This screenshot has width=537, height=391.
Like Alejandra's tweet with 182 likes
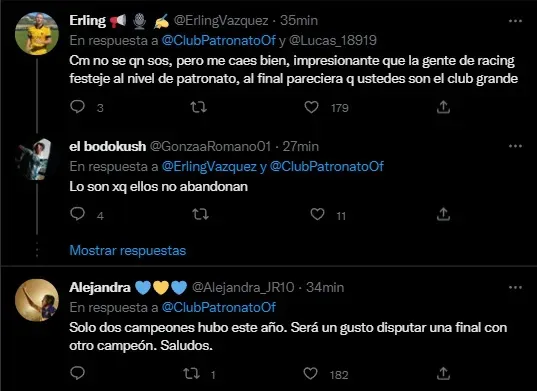(311, 373)
